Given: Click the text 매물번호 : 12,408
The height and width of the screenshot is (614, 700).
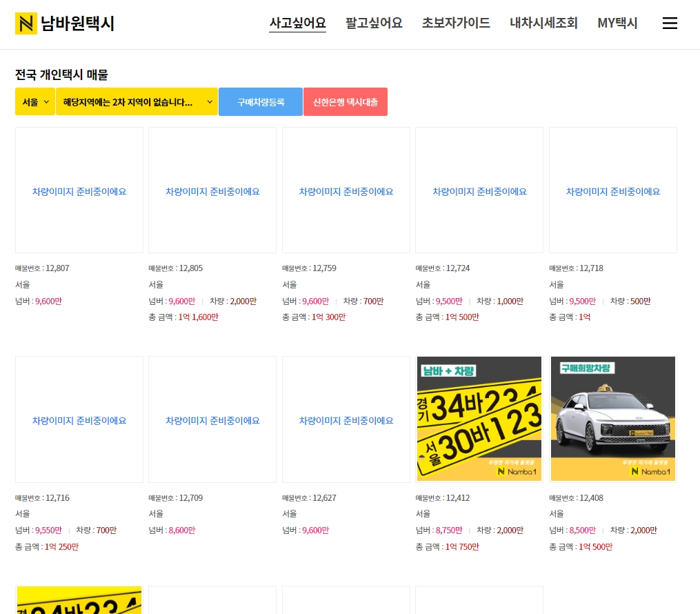Looking at the screenshot, I should point(576,498).
